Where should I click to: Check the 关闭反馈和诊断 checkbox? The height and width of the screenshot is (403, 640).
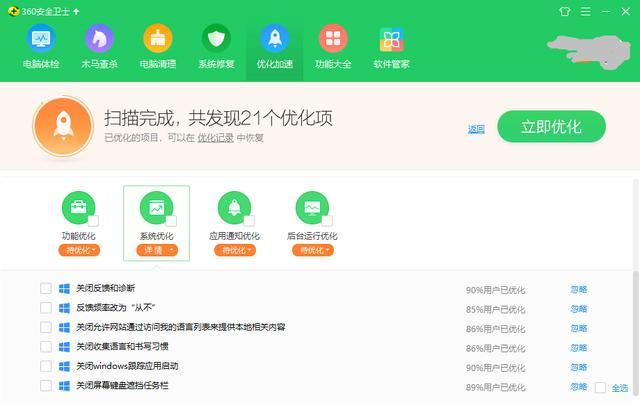[x=46, y=288]
